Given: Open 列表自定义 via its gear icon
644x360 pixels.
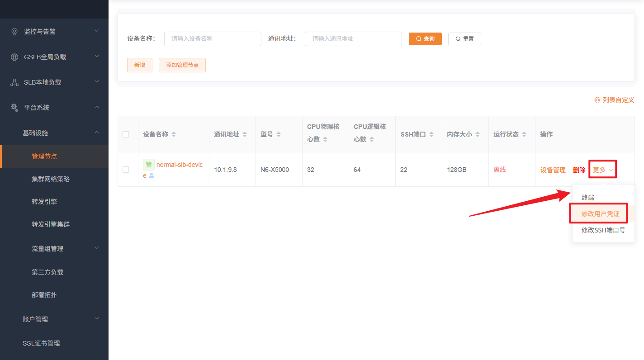Looking at the screenshot, I should pos(597,100).
